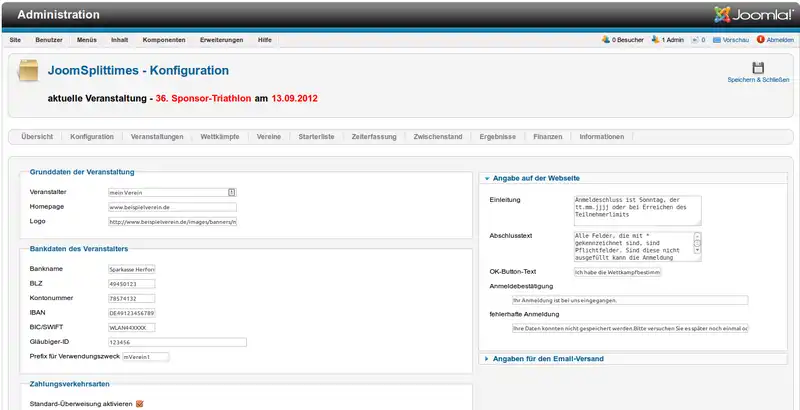Click the red Abmelden logout icon
The height and width of the screenshot is (410, 800).
(x=761, y=39)
